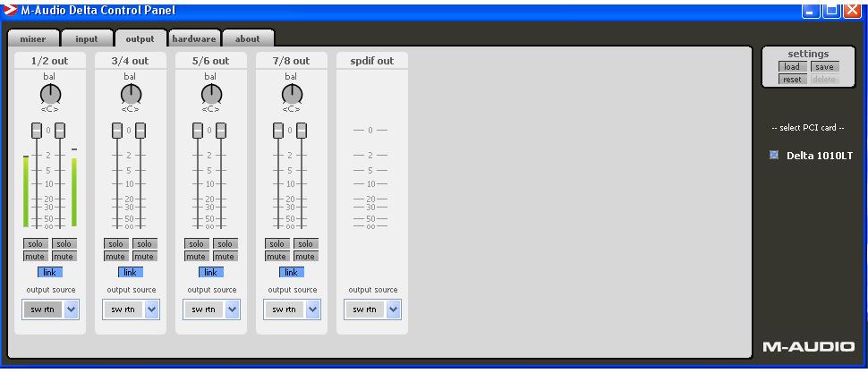
Task: Switch to the input tab
Action: click(x=87, y=38)
